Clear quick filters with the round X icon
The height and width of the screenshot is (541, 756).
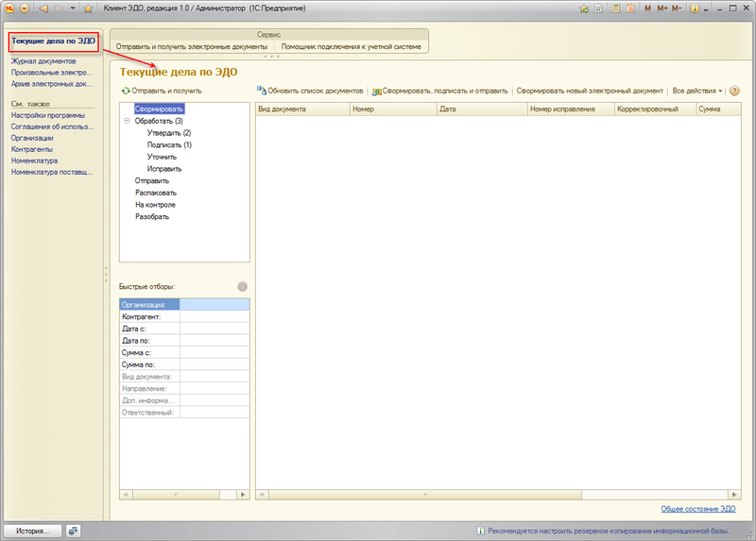coord(243,286)
